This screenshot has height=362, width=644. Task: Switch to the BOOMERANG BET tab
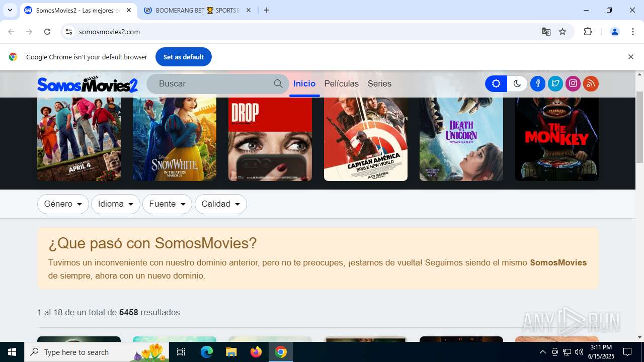197,10
